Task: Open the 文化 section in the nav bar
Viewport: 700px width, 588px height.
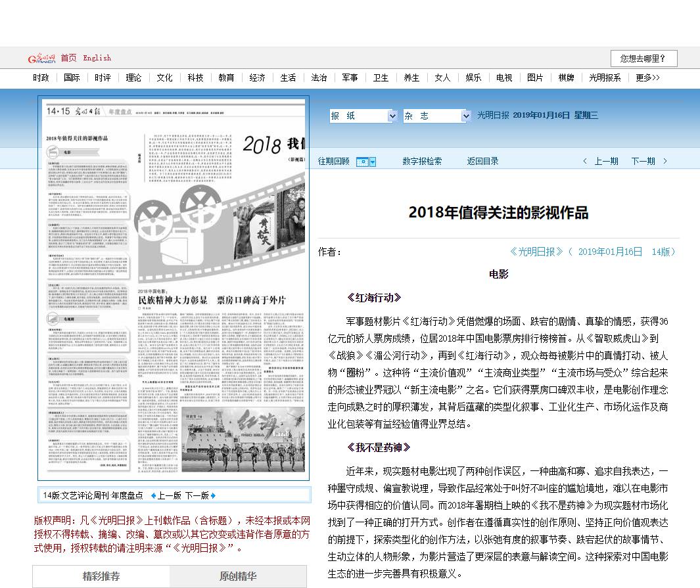Action: click(x=164, y=78)
